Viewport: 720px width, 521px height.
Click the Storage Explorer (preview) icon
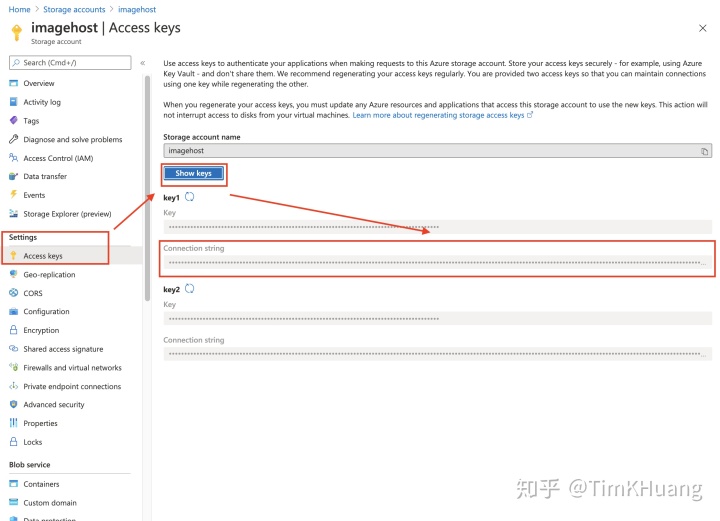tap(14, 213)
